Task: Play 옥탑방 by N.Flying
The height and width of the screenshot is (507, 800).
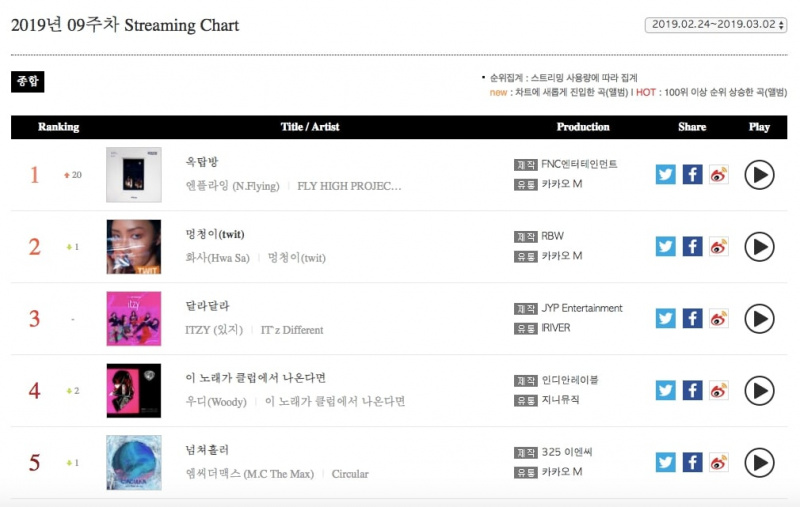Action: point(759,175)
